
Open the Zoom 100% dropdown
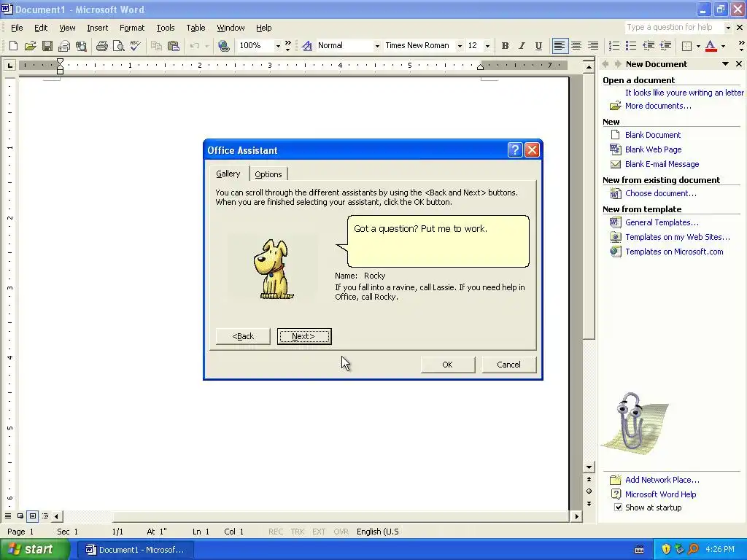tap(278, 46)
